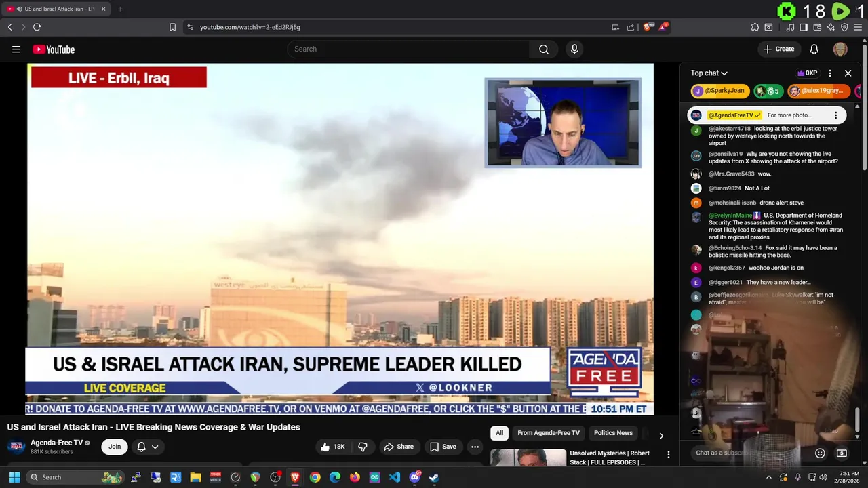Screen dimensions: 868x488
Task: Click the live video player
Action: pyautogui.click(x=340, y=239)
